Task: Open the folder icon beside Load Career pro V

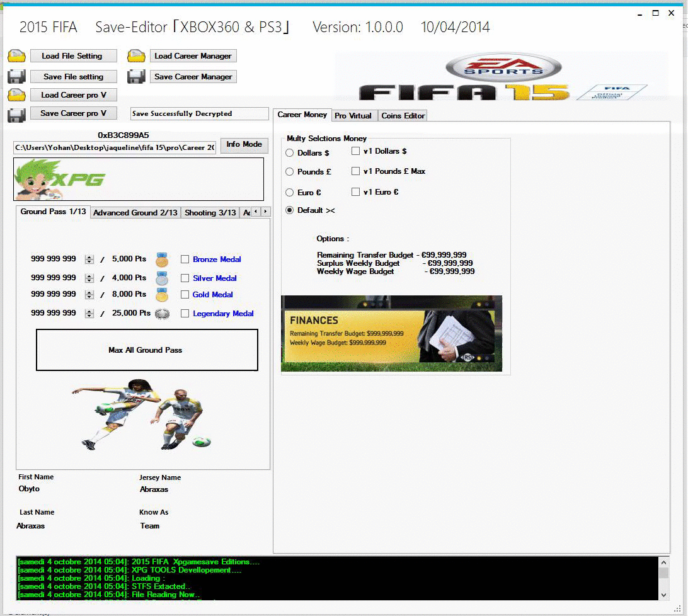Action: [16, 95]
